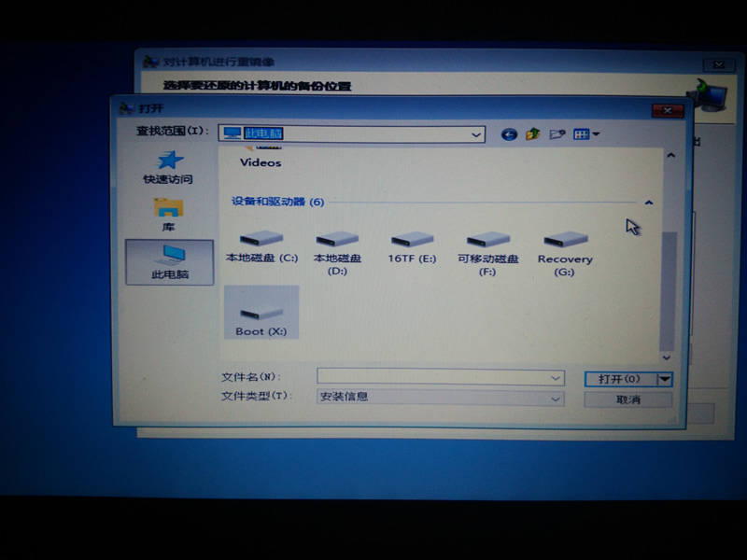747x560 pixels.
Task: Create a new folder with toolbar icon
Action: 557,134
